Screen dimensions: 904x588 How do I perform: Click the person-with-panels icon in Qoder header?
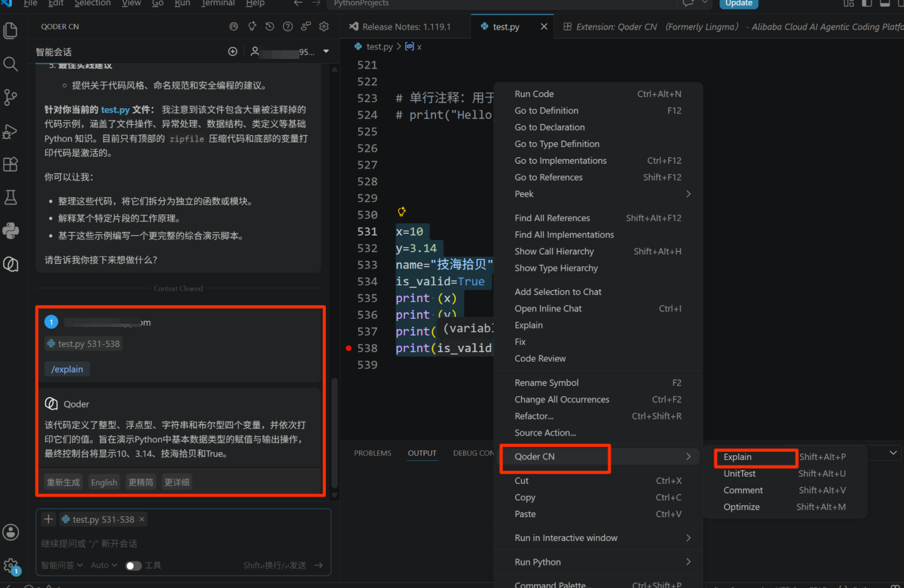click(306, 26)
